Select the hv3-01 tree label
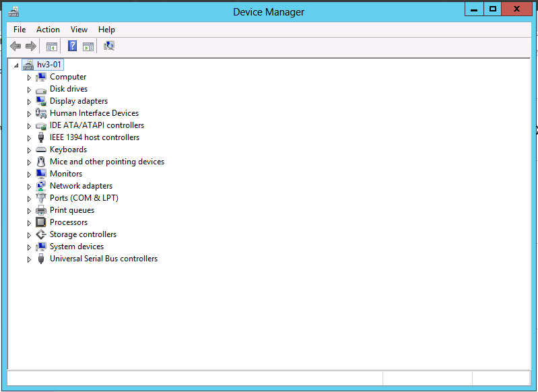This screenshot has height=392, width=538. point(48,65)
